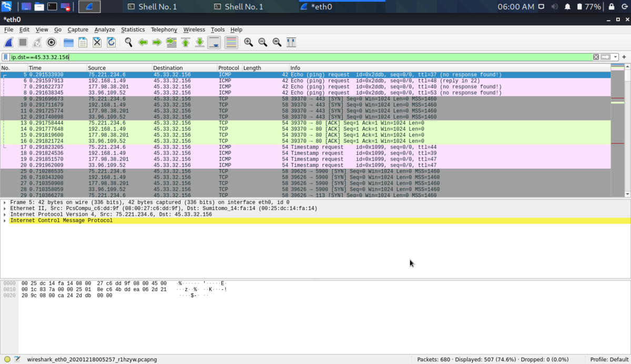Select packet number 6 row
Viewport: 631px width, 364px height.
[306, 81]
